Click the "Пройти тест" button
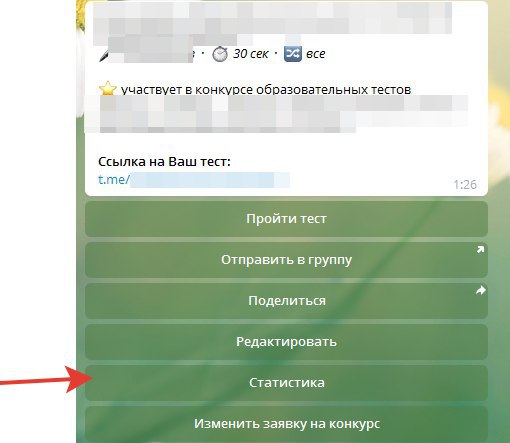This screenshot has height=443, width=510. pos(286,219)
